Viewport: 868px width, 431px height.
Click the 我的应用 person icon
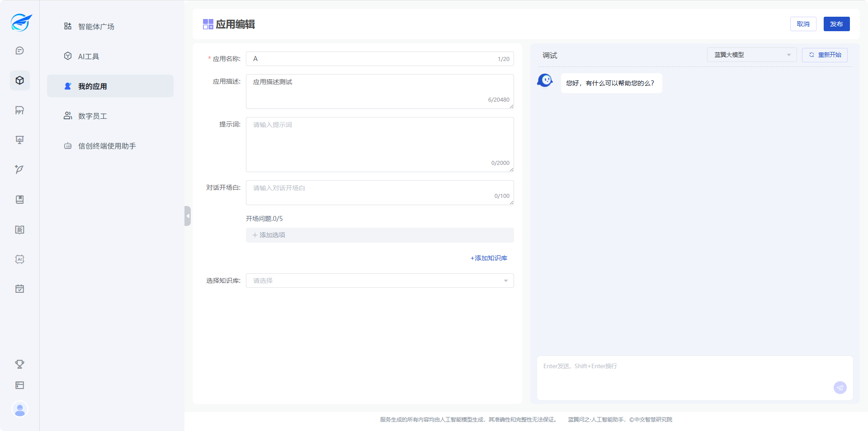click(x=68, y=86)
